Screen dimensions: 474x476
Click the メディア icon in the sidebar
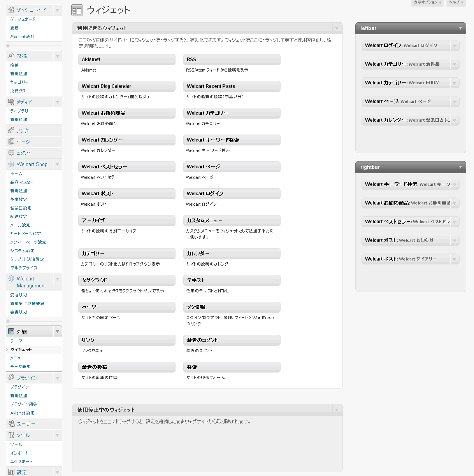[x=11, y=101]
